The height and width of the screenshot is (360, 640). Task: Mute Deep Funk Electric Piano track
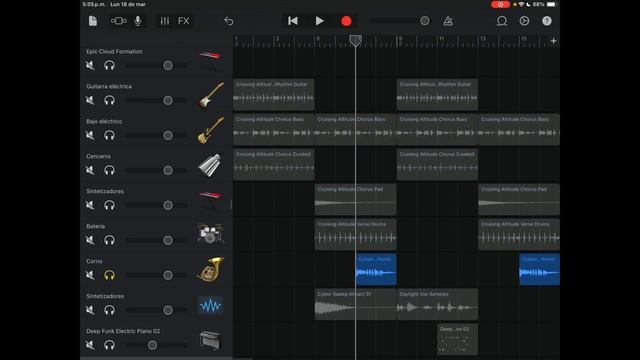click(90, 345)
